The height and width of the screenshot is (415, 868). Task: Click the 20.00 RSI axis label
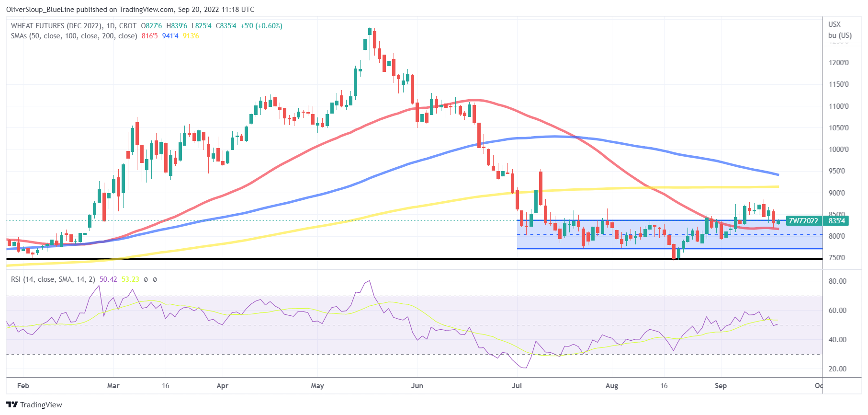click(x=838, y=369)
